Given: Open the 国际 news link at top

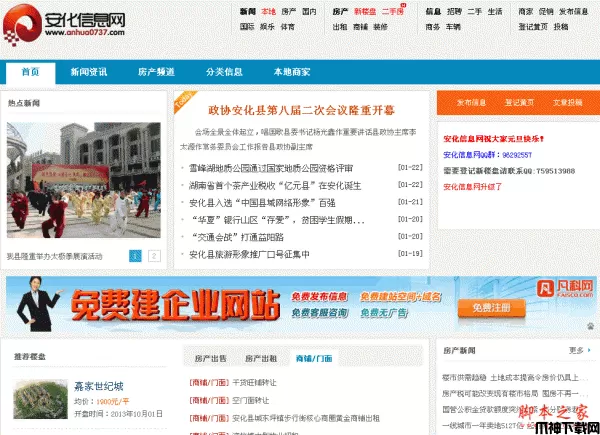Looking at the screenshot, I should click(x=247, y=27).
